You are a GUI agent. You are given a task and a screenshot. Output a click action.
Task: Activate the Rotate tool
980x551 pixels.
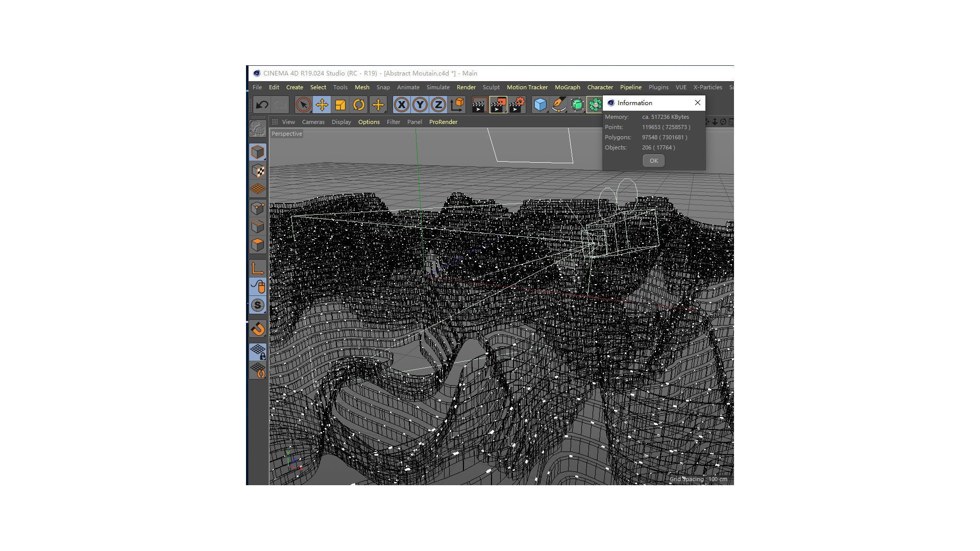click(359, 105)
